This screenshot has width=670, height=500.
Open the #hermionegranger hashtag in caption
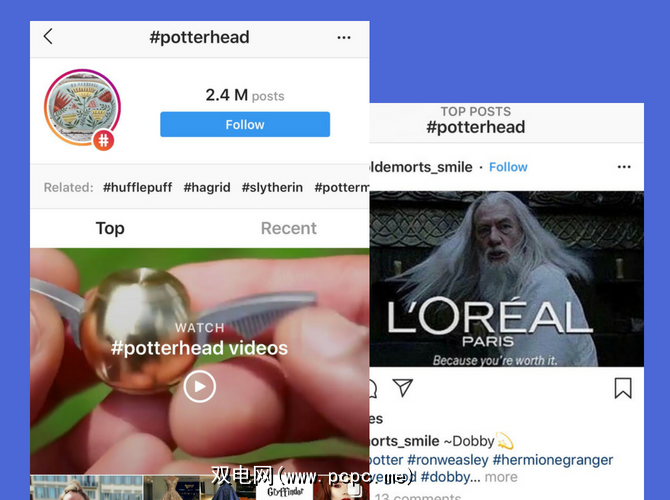pos(552,460)
